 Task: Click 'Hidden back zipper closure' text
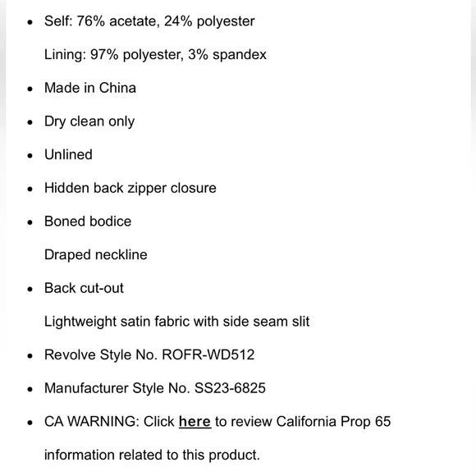coord(130,188)
